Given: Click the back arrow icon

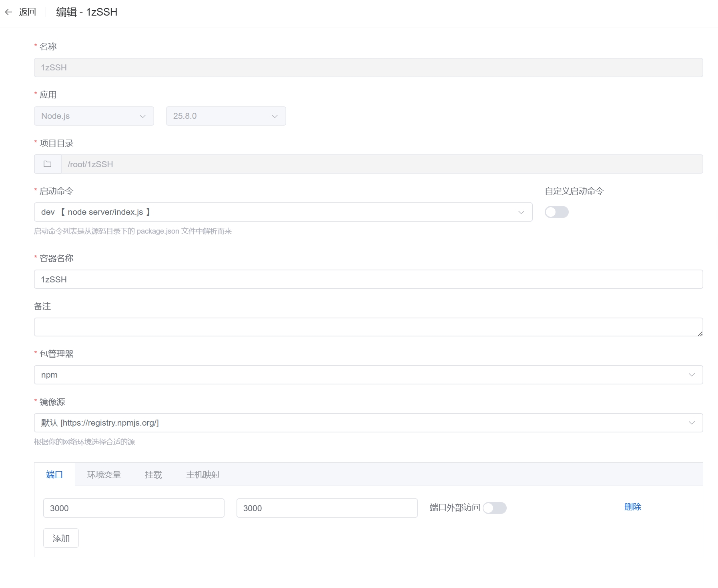Looking at the screenshot, I should (x=8, y=12).
